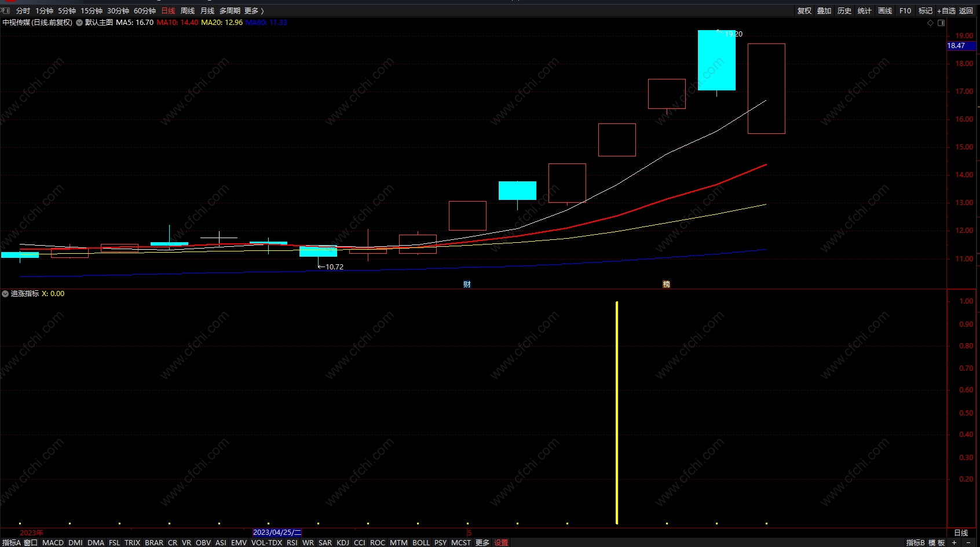This screenshot has height=547, width=980.
Task: Switch to the 15分钟 period
Action: [x=92, y=11]
